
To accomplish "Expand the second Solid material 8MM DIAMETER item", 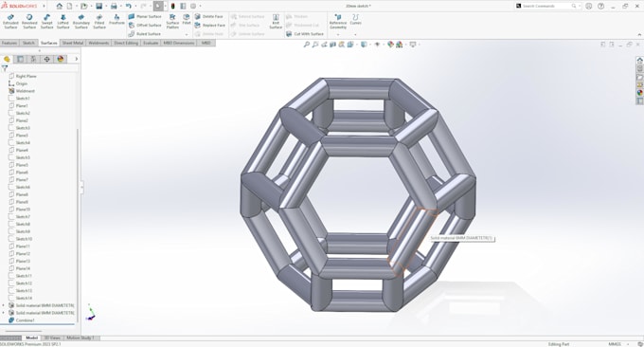I will click(x=3, y=313).
